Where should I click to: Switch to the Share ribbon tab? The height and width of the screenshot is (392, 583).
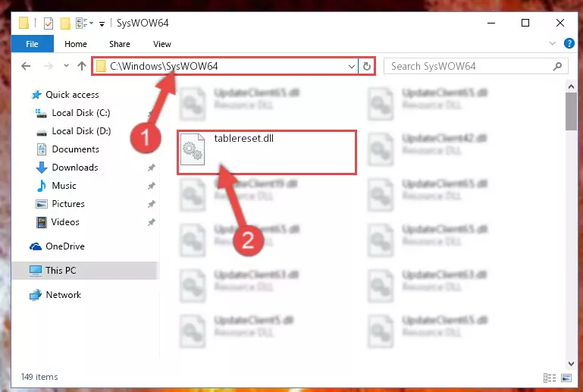(119, 44)
